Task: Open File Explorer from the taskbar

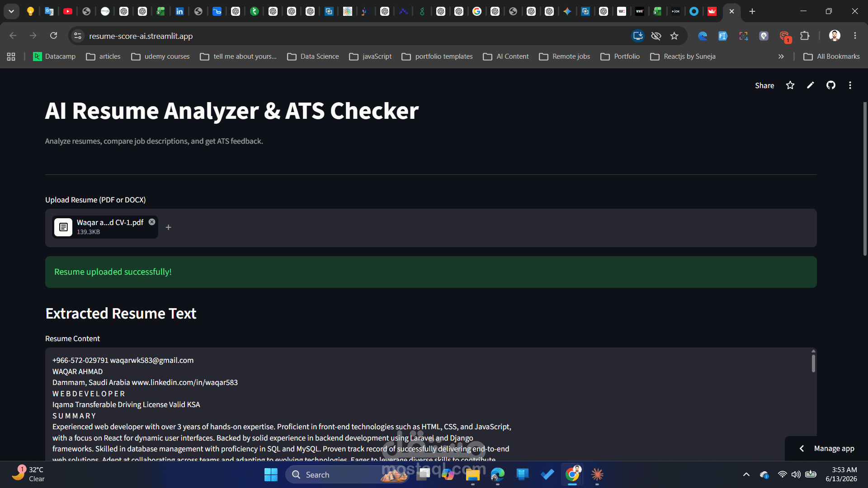Action: (473, 474)
